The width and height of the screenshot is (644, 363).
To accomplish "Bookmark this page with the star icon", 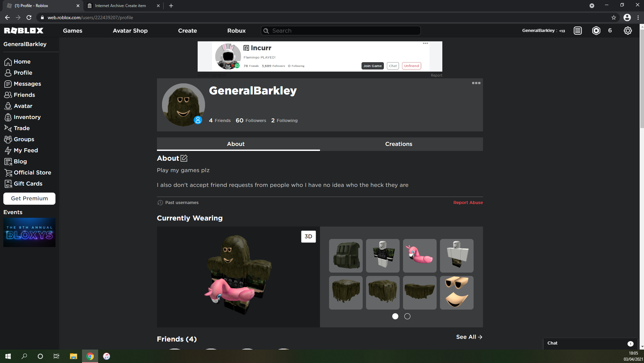I will coord(614,17).
